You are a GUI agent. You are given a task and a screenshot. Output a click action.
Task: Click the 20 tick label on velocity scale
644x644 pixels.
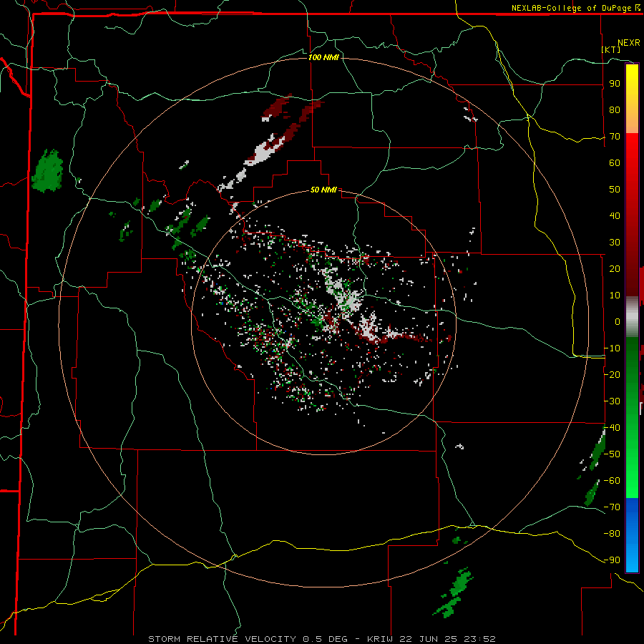click(615, 269)
